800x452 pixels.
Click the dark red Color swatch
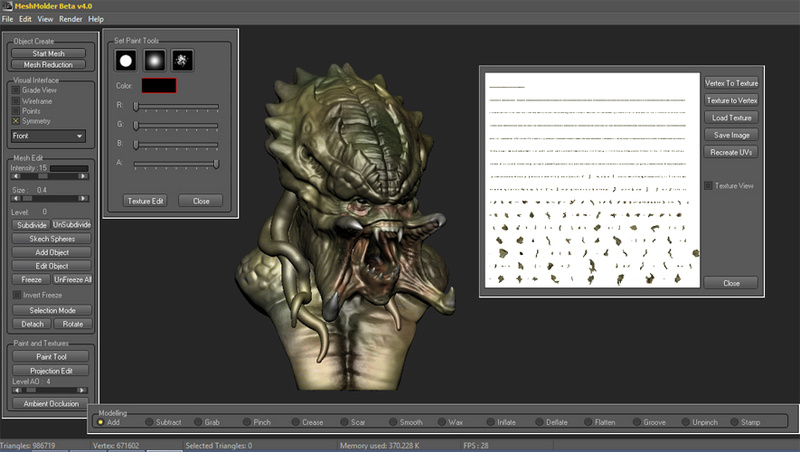(159, 86)
